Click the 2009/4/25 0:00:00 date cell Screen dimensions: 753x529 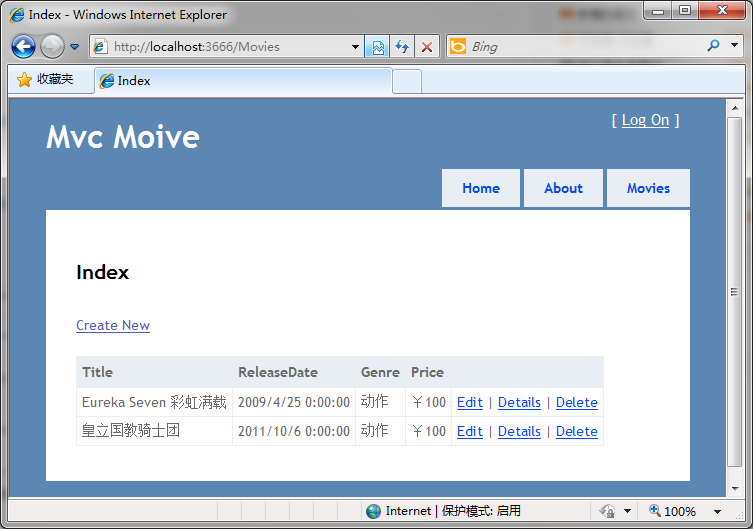point(294,402)
